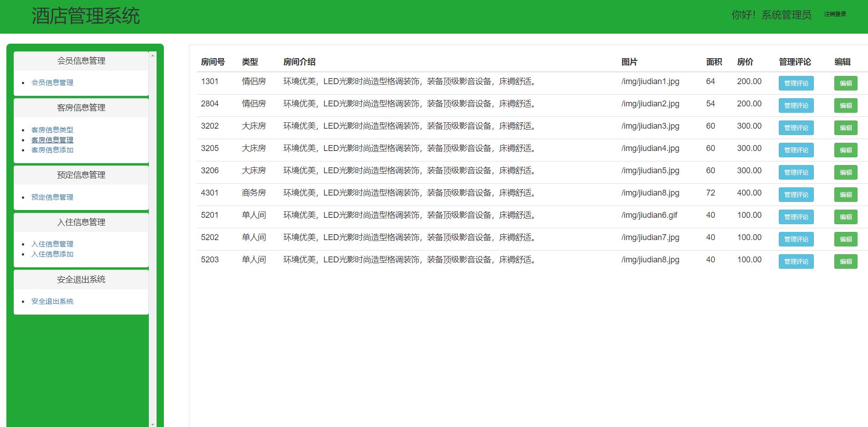This screenshot has height=427, width=868.
Task: Open 客房信息添加 to add a room
Action: pos(52,150)
